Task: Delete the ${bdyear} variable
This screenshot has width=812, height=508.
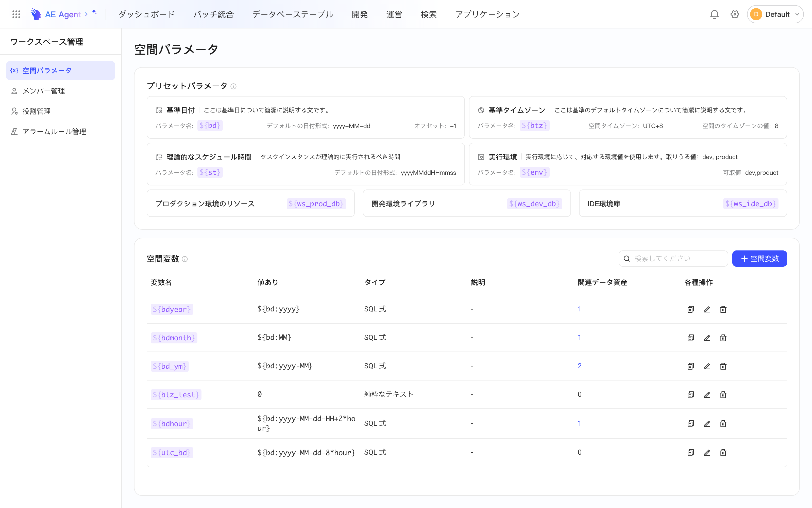Action: tap(723, 309)
